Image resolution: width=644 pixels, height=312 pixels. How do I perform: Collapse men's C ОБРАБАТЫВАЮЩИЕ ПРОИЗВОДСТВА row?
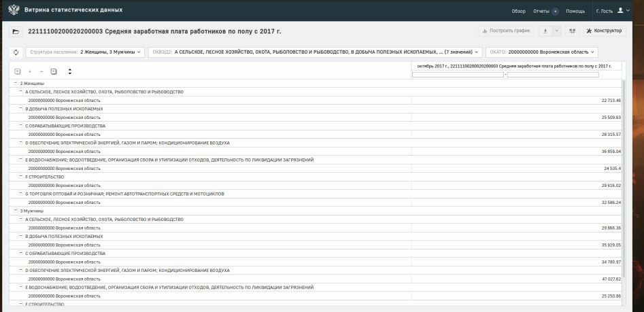click(x=21, y=254)
